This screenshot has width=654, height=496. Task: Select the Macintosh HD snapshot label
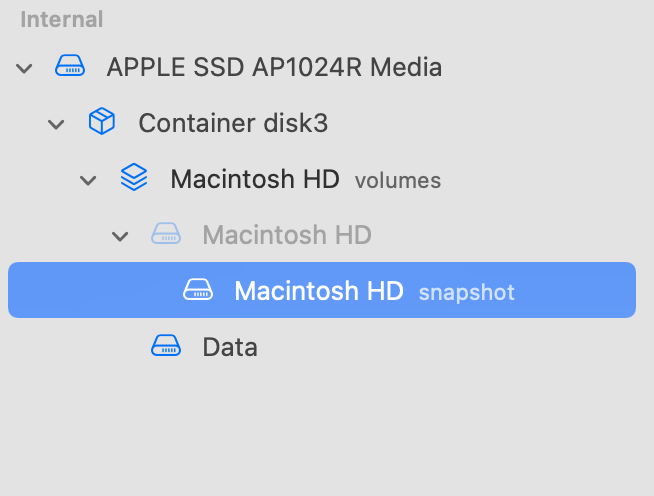click(319, 291)
